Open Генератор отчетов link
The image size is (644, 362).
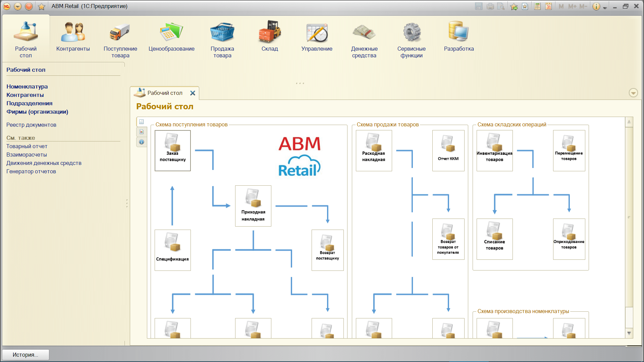click(x=31, y=171)
